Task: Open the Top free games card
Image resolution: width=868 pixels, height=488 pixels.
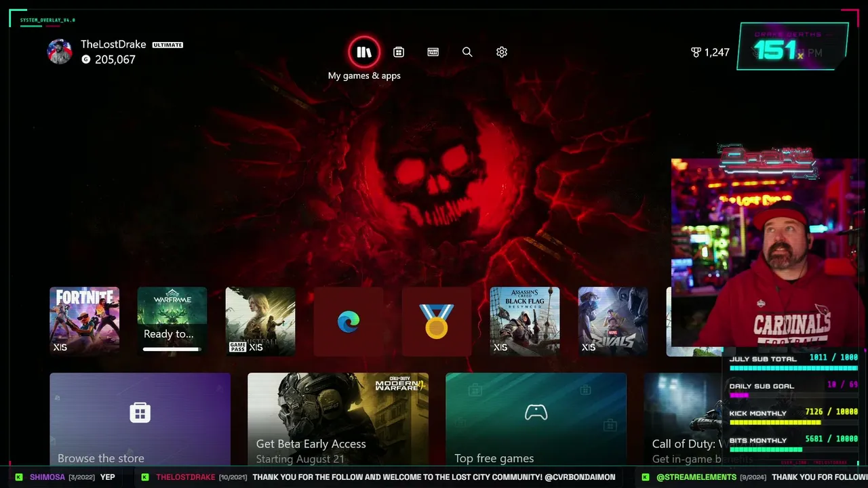Action: pos(536,420)
